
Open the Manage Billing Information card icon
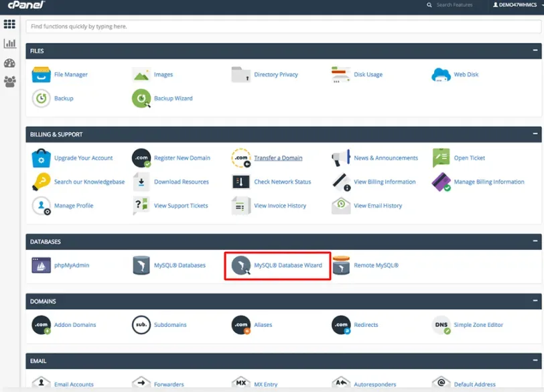pos(441,182)
